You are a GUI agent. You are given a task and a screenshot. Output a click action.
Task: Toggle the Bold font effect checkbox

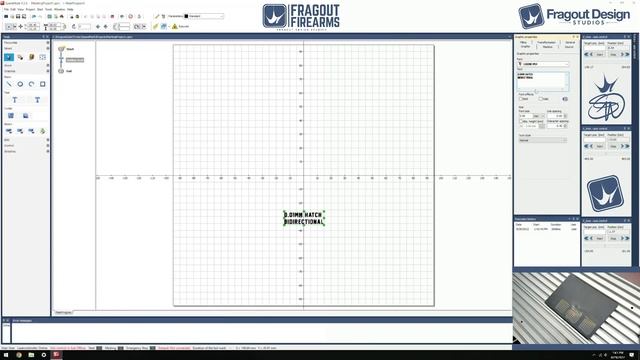click(521, 99)
